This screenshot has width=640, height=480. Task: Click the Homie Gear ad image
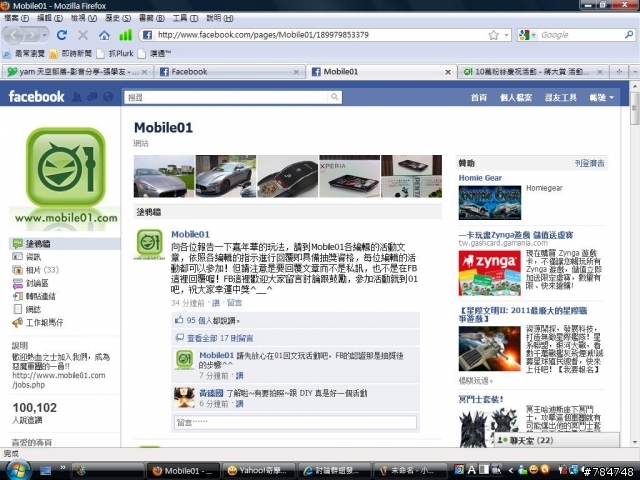point(489,202)
